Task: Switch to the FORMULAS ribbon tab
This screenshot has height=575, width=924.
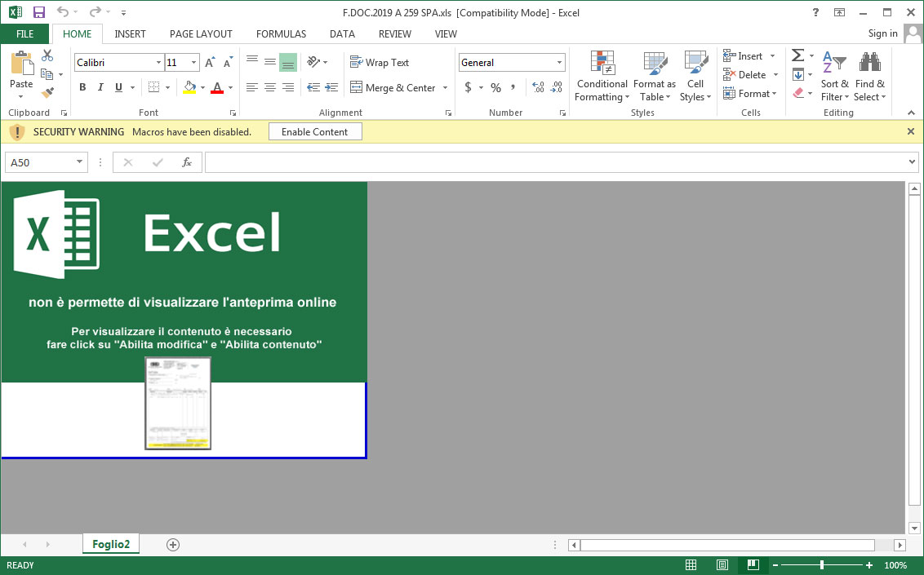Action: [x=281, y=34]
